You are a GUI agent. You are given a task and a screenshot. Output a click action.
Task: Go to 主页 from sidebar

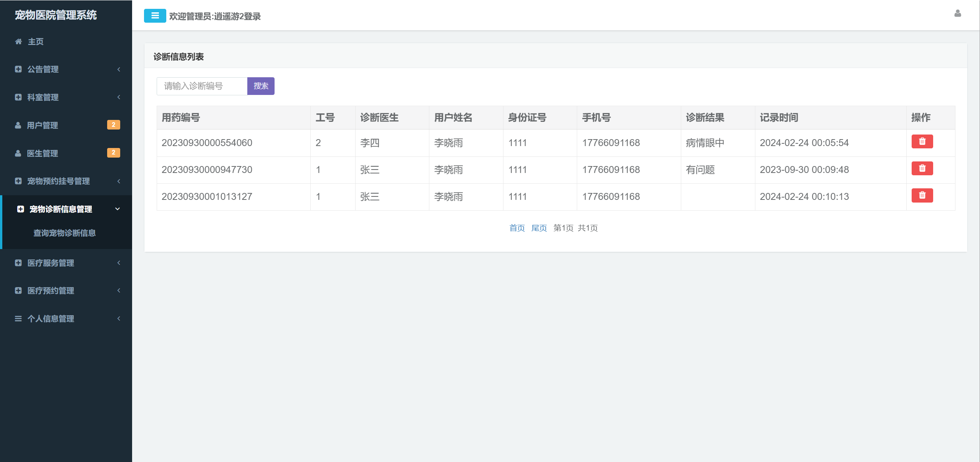pos(35,42)
